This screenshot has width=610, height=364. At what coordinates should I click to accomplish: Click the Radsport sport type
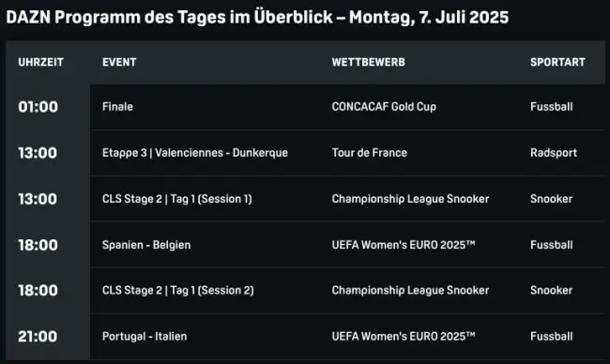[554, 153]
